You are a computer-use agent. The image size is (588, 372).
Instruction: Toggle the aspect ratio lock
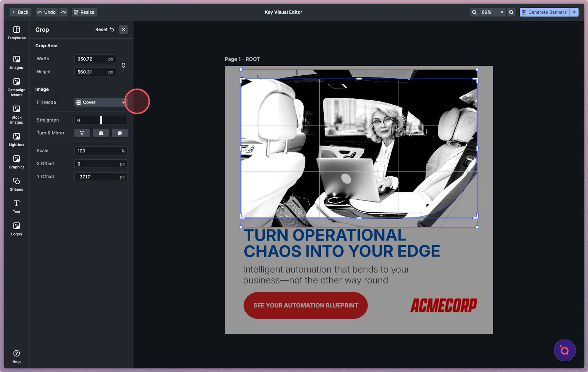pyautogui.click(x=123, y=65)
